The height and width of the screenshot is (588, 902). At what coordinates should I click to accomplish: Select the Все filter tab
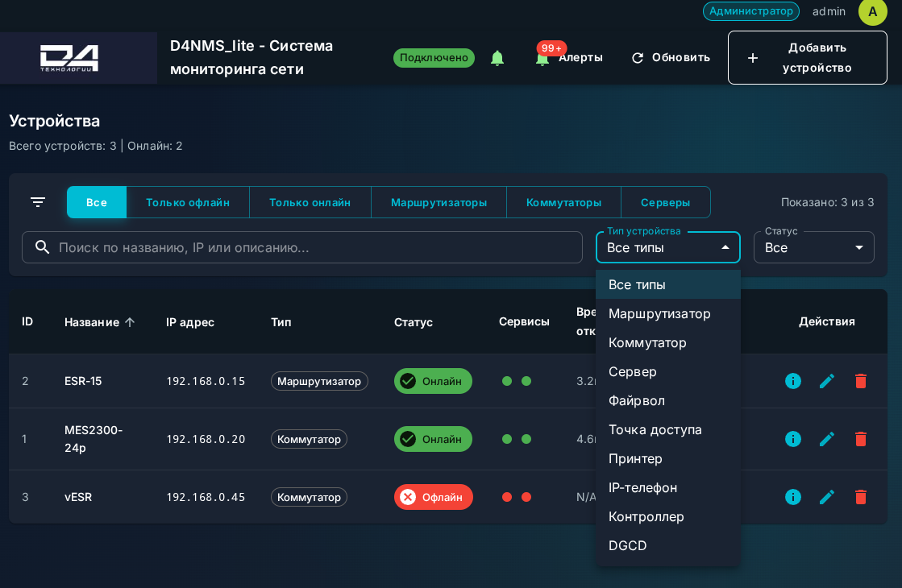pyautogui.click(x=97, y=202)
